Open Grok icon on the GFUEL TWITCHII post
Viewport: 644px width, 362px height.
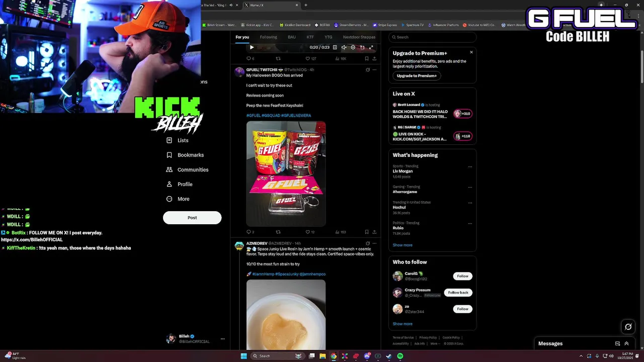pos(368,70)
